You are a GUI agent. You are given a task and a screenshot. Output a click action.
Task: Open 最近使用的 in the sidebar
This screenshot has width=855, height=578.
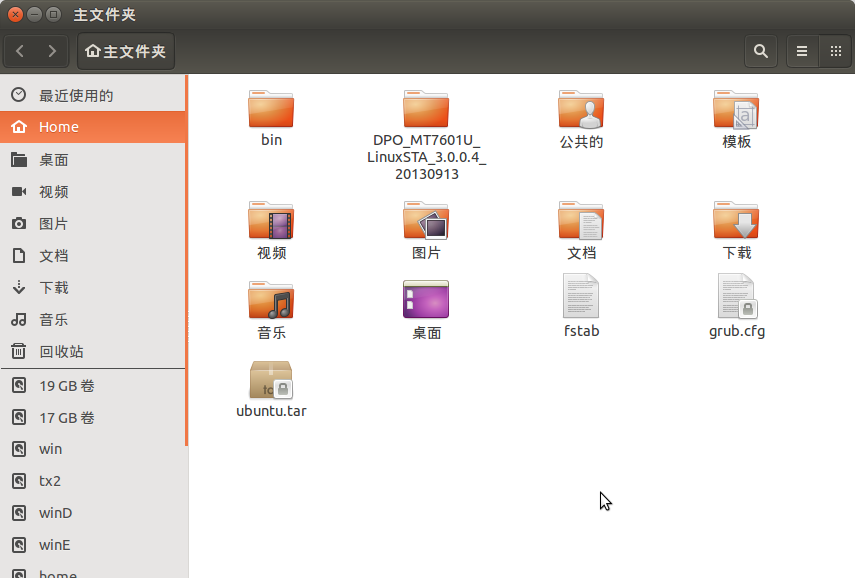(x=93, y=95)
